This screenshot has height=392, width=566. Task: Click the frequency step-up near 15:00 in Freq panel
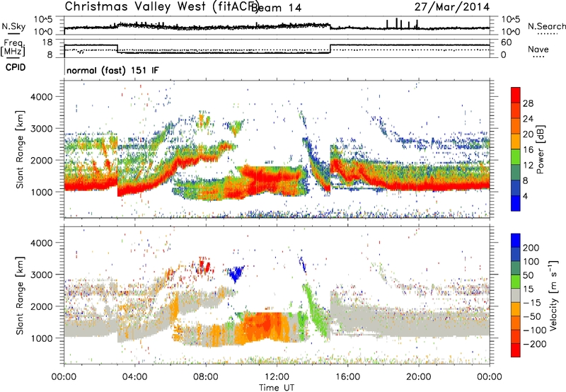pos(330,49)
